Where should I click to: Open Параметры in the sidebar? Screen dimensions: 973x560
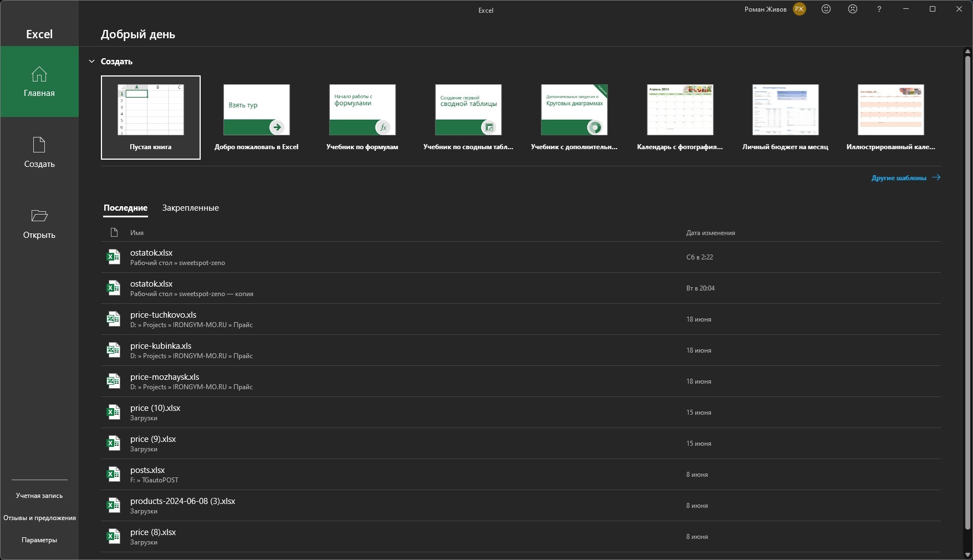click(x=39, y=540)
